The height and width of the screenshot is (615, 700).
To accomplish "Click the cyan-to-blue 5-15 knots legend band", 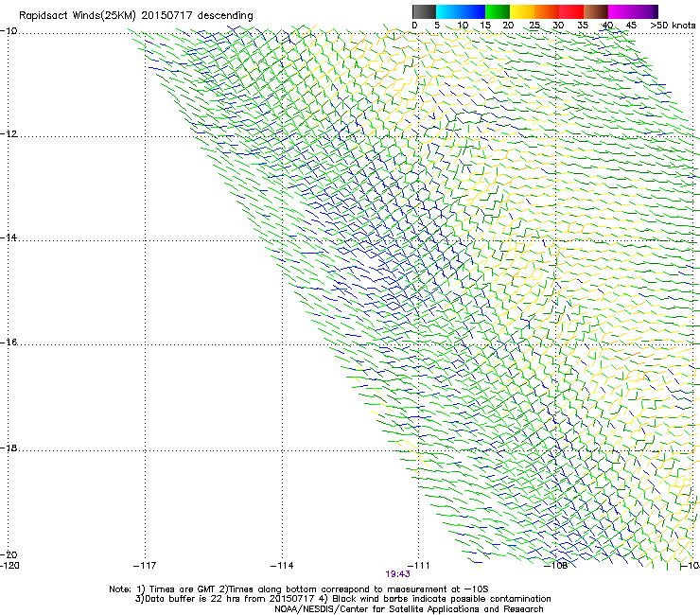I will tap(461, 11).
